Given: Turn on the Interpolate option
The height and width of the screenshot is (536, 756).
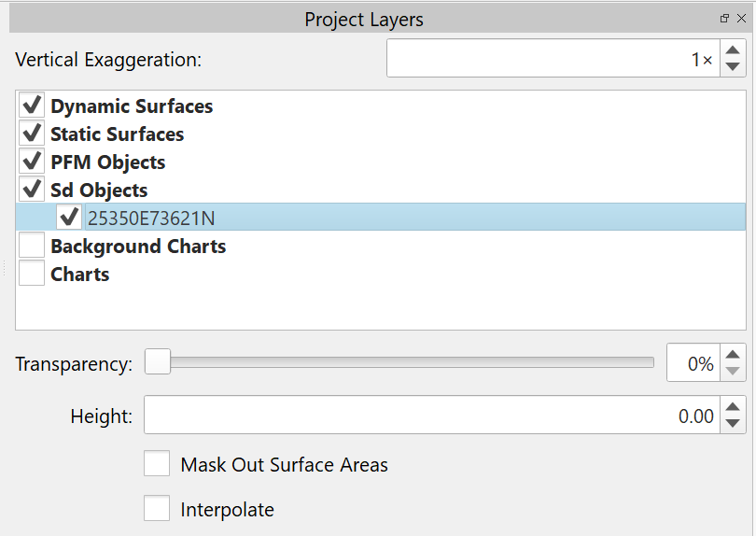Looking at the screenshot, I should (x=157, y=509).
